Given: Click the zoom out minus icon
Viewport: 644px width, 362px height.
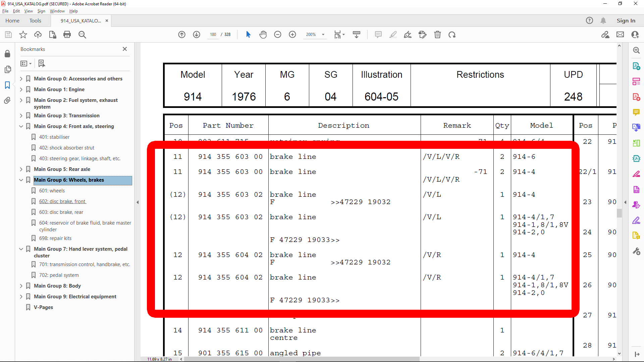Looking at the screenshot, I should coord(278,35).
